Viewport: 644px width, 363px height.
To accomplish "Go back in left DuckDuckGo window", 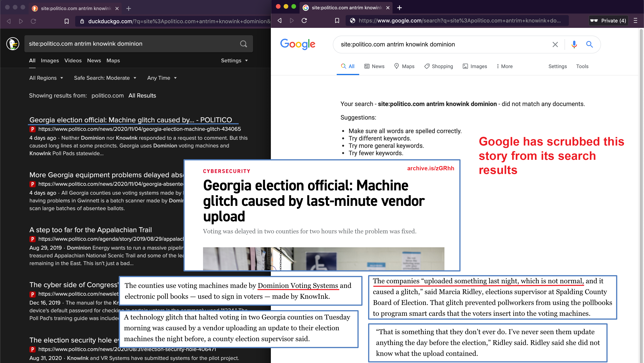I will [9, 21].
